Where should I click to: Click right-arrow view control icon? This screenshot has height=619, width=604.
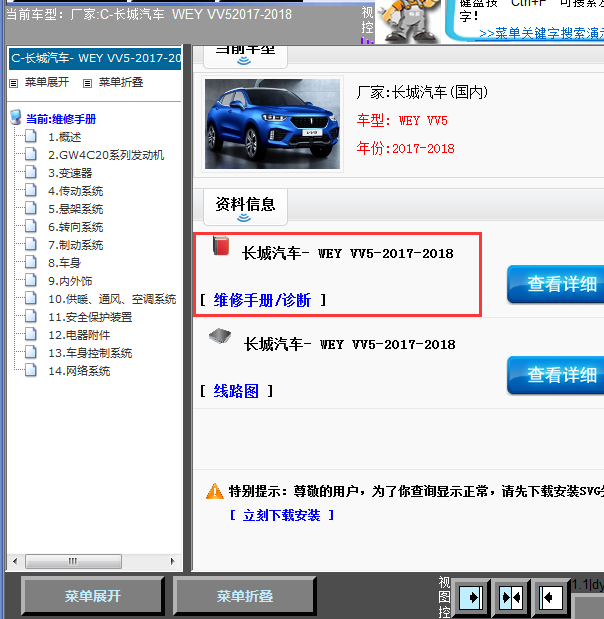[x=471, y=598]
